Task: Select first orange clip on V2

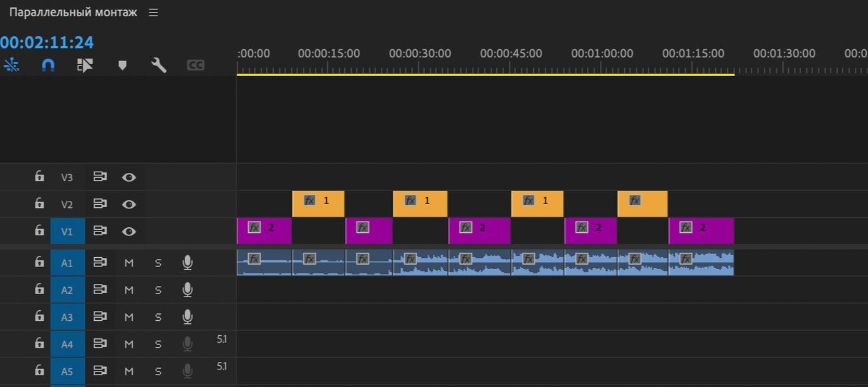Action: [318, 204]
